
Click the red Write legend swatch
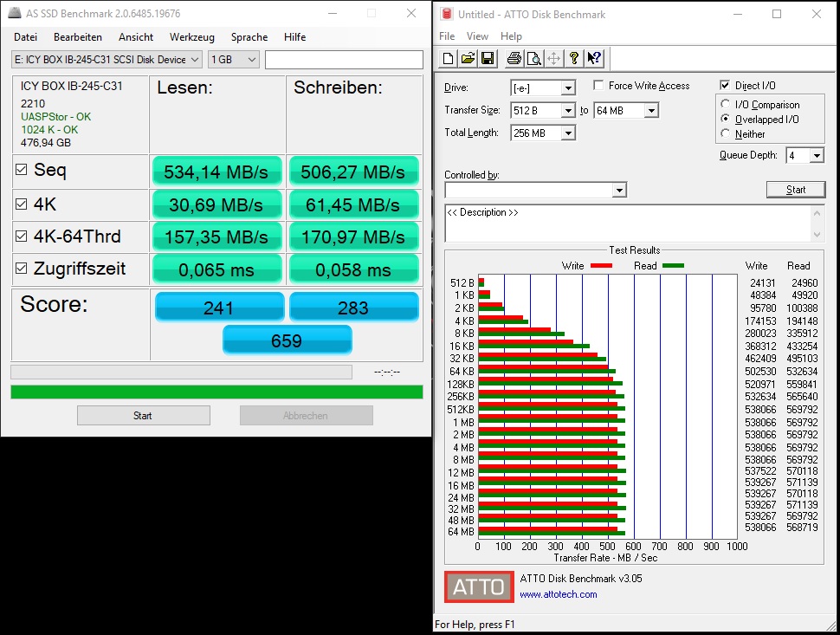click(x=601, y=266)
